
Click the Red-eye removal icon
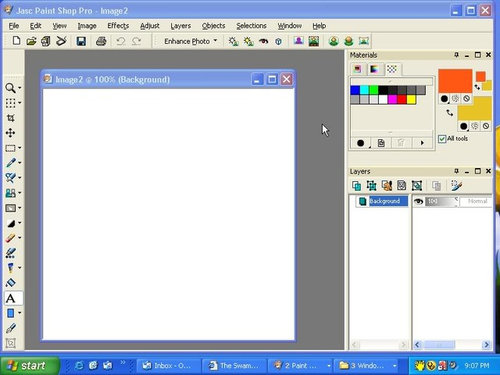pyautogui.click(x=263, y=41)
